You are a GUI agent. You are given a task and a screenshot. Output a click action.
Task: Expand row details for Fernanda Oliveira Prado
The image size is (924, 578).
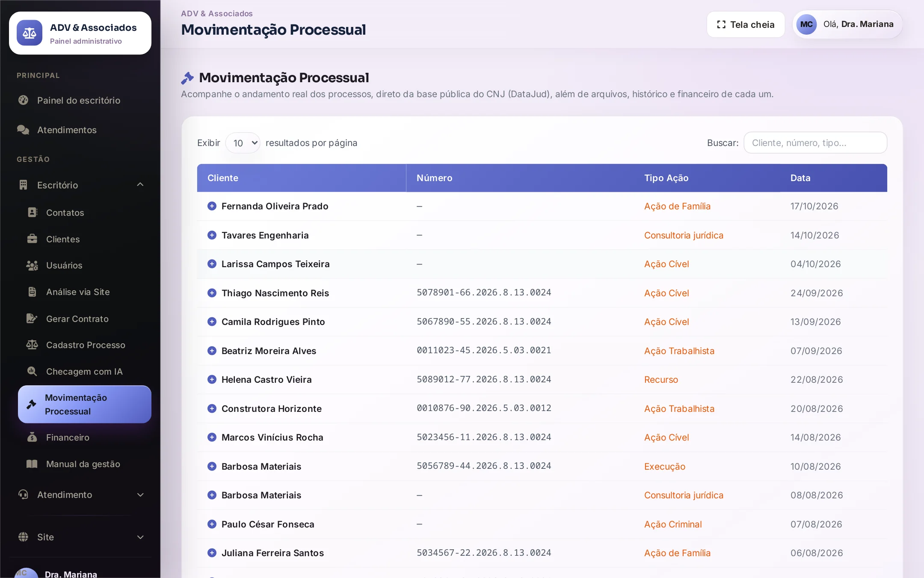(x=212, y=206)
